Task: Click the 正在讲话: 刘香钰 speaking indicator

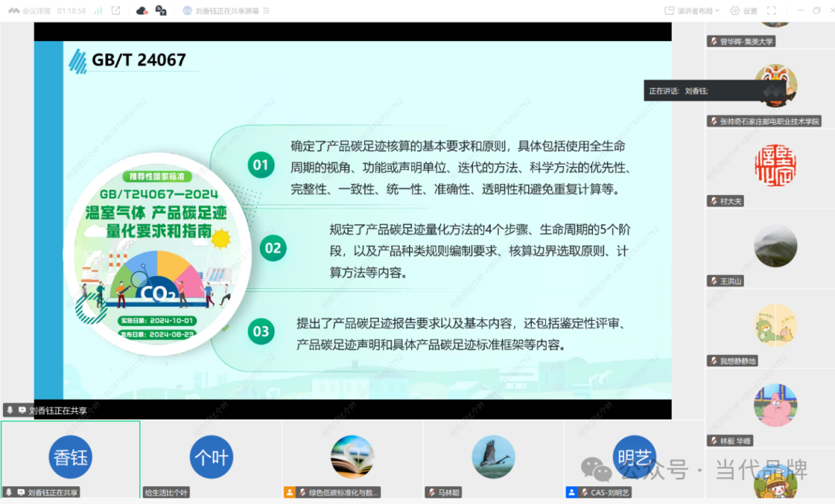Action: (x=714, y=91)
